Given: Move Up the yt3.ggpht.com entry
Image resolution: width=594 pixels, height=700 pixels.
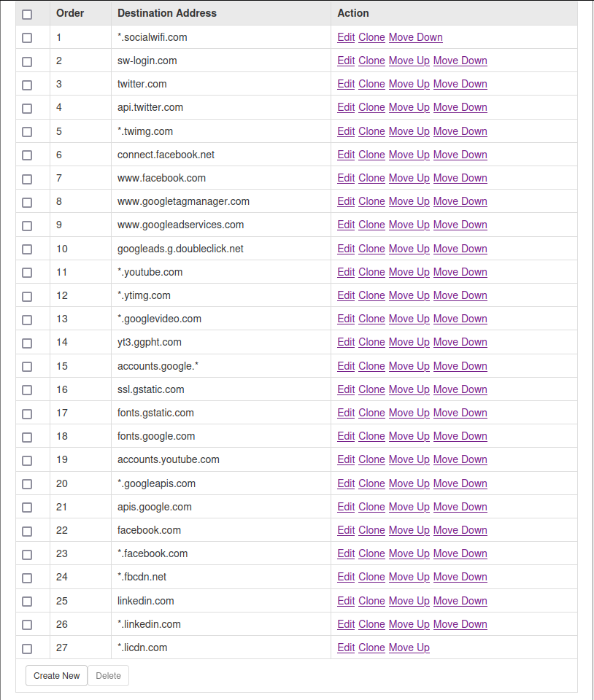Looking at the screenshot, I should (409, 342).
